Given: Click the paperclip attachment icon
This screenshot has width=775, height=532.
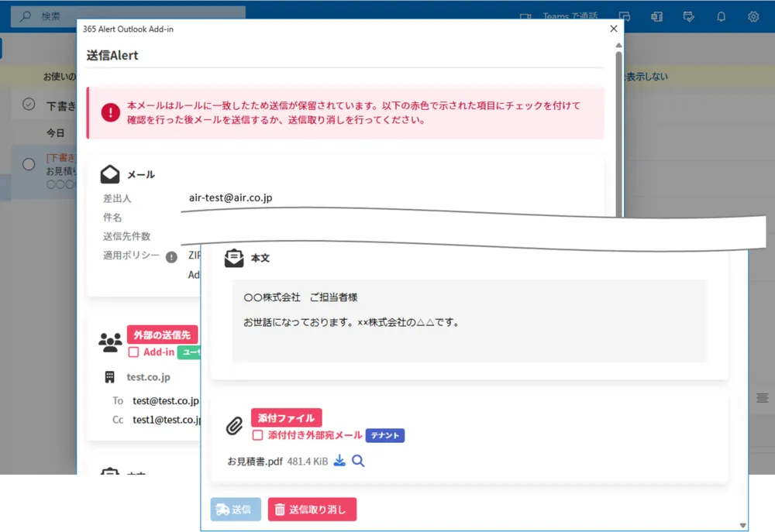Looking at the screenshot, I should [234, 426].
